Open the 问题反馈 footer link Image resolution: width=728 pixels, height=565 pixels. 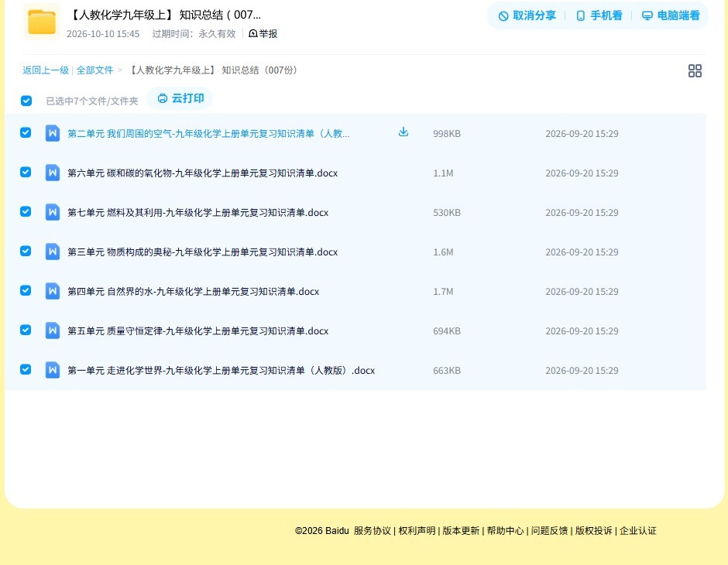550,531
